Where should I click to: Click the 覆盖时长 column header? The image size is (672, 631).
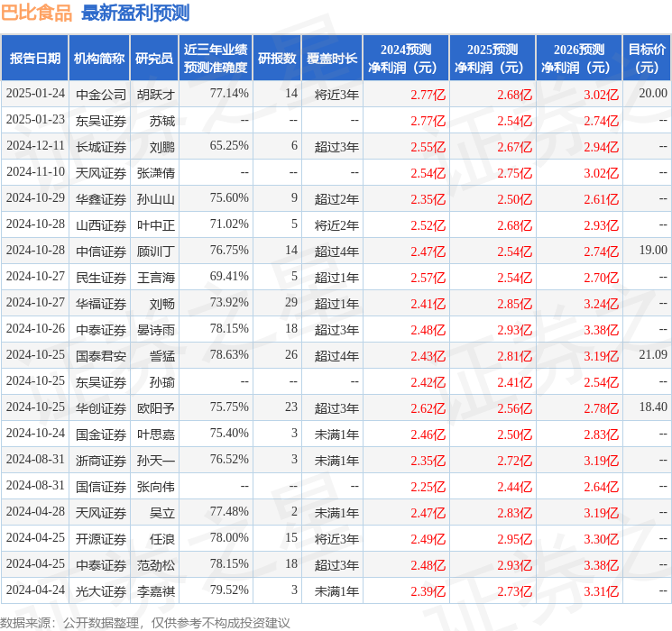tap(331, 59)
